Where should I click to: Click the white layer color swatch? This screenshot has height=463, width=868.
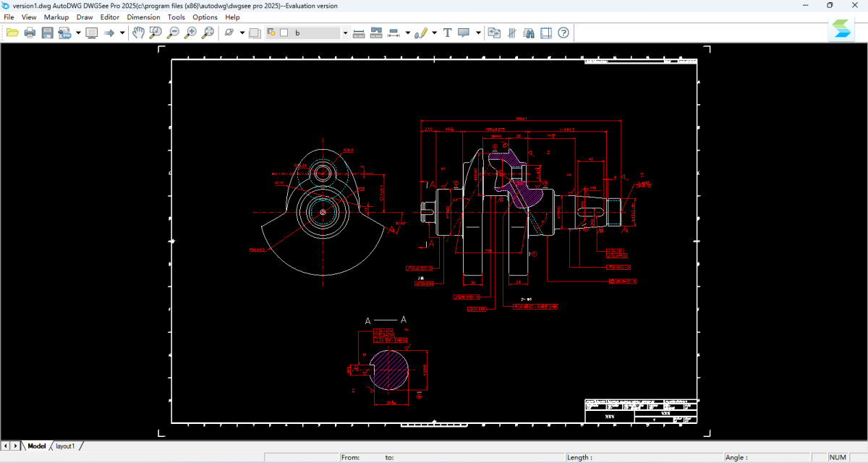(x=284, y=33)
